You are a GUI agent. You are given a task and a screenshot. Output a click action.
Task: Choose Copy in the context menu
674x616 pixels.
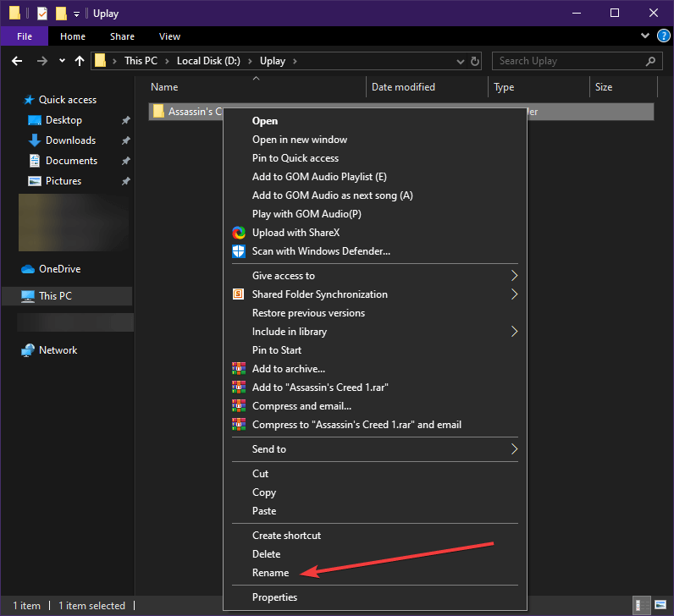click(264, 492)
